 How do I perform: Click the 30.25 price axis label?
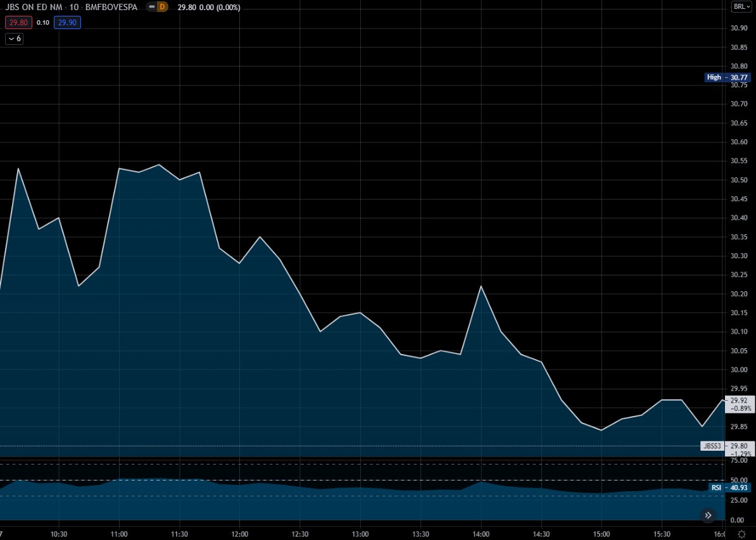739,275
